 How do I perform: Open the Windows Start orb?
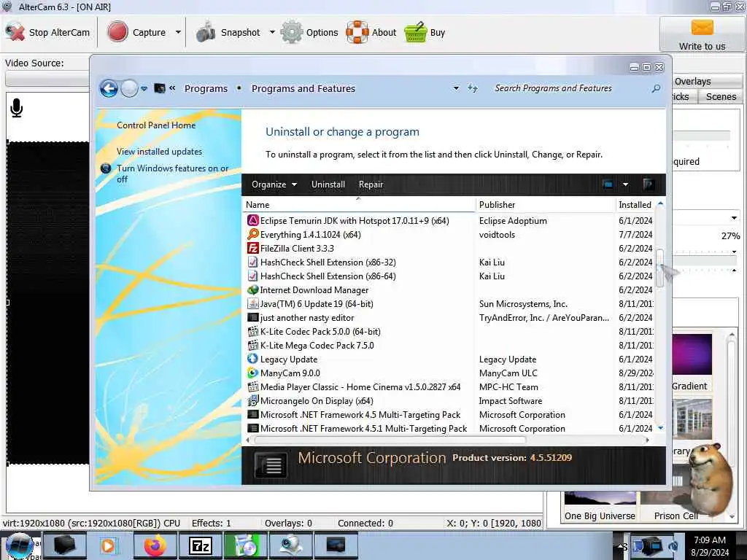[x=19, y=545]
